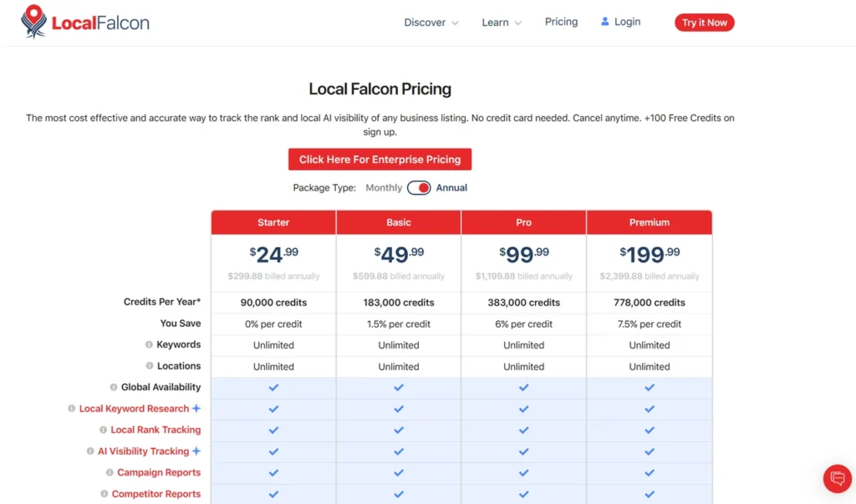Expand the Discover dropdown menu
856x504 pixels.
tap(431, 23)
